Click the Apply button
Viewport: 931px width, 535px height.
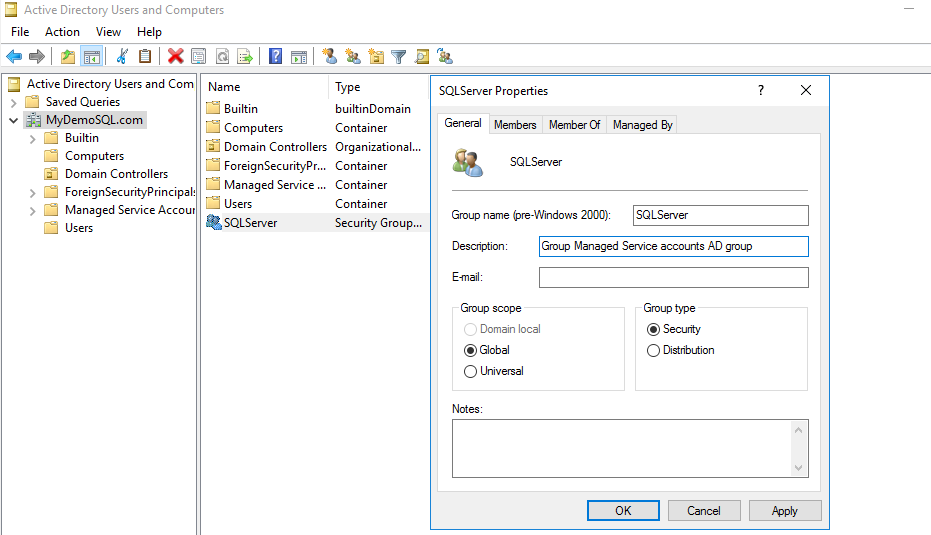click(784, 510)
